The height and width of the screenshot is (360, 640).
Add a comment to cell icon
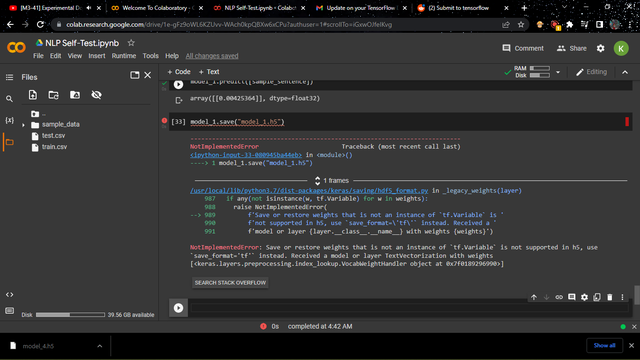point(572,297)
